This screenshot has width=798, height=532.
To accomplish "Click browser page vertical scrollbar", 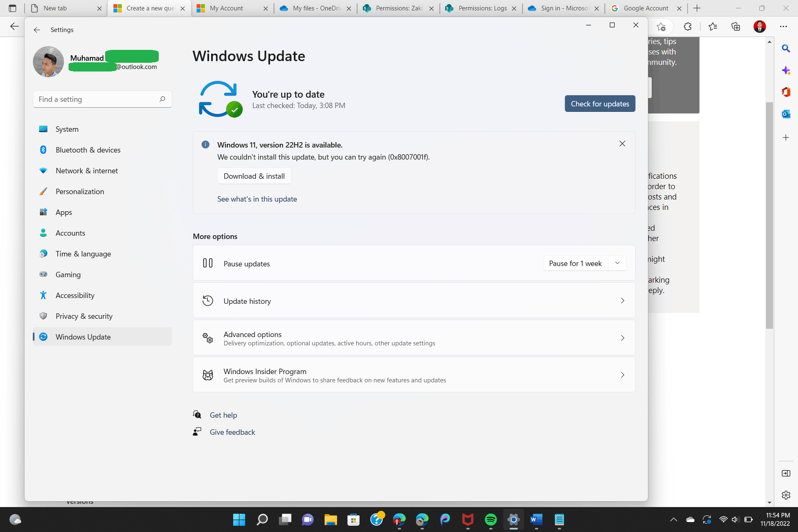I will pyautogui.click(x=769, y=215).
